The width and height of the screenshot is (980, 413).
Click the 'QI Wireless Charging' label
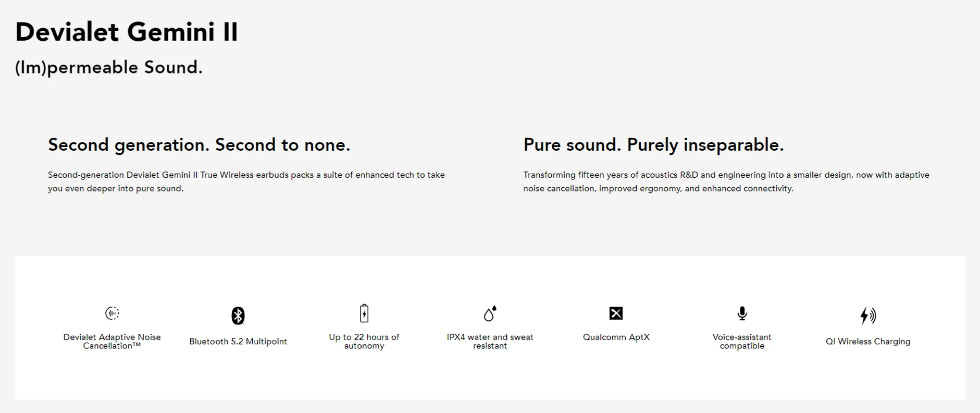pyautogui.click(x=868, y=341)
